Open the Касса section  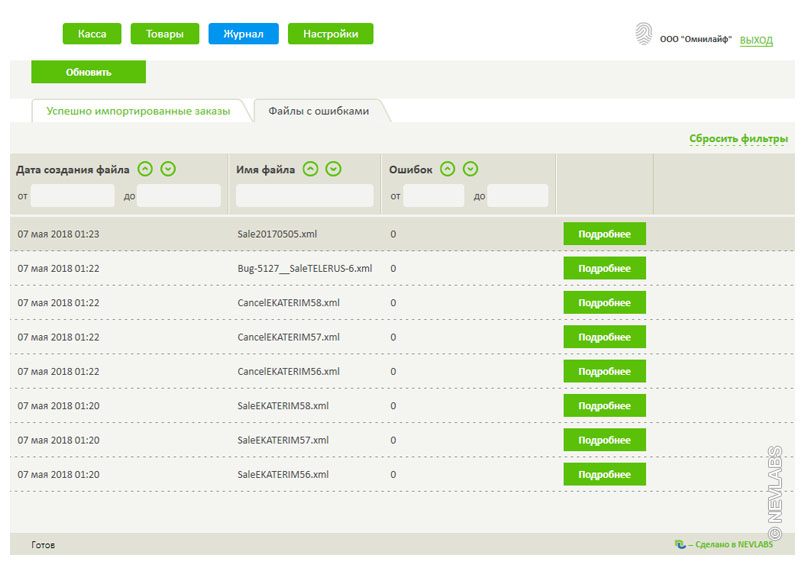click(x=92, y=34)
